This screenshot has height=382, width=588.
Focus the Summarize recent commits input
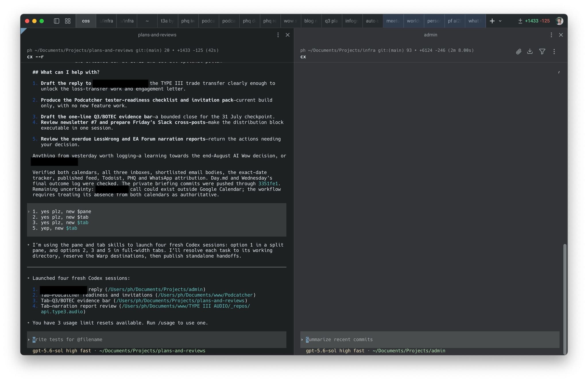click(430, 340)
